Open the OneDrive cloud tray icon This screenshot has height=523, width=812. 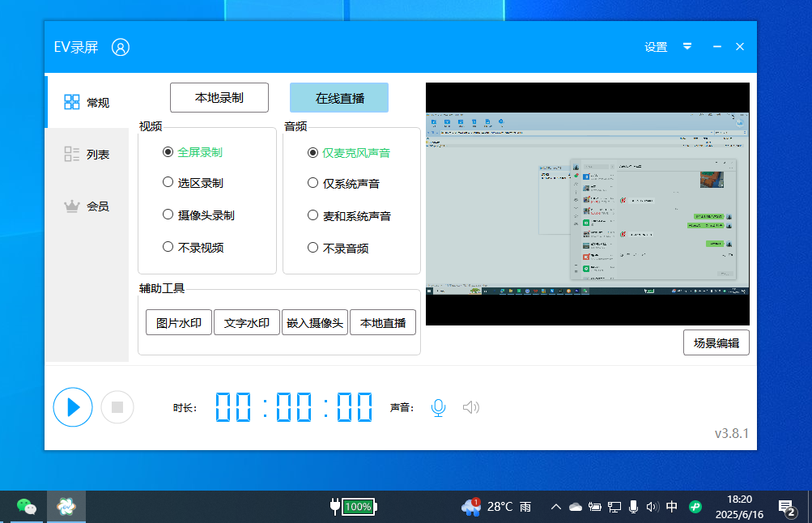coord(576,507)
